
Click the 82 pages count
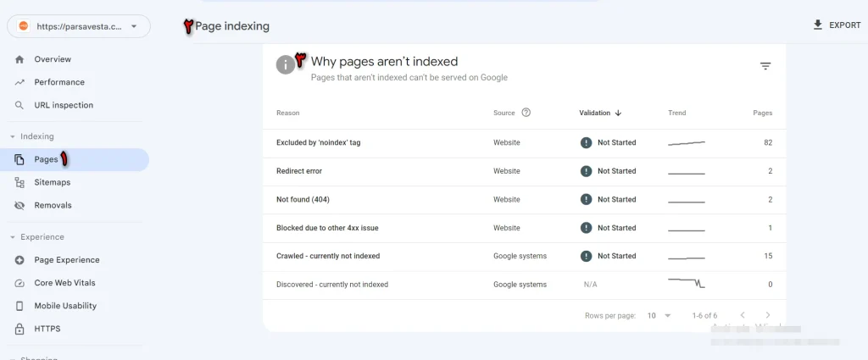(768, 142)
